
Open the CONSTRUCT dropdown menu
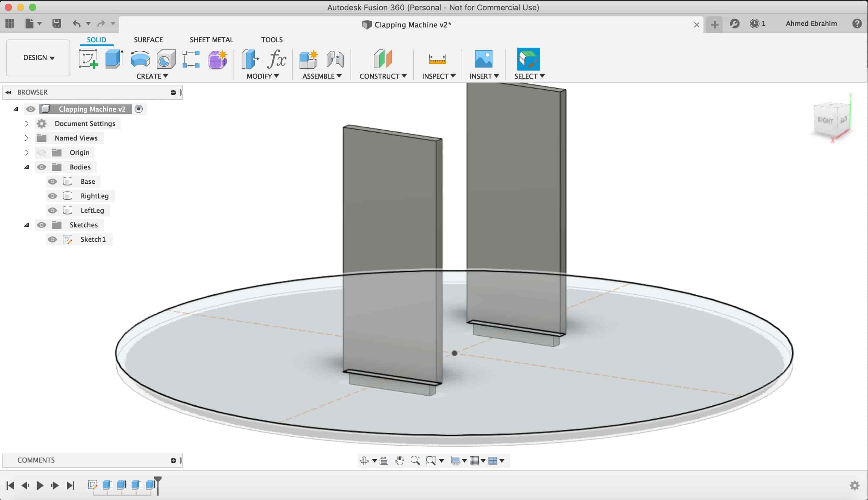(x=383, y=76)
